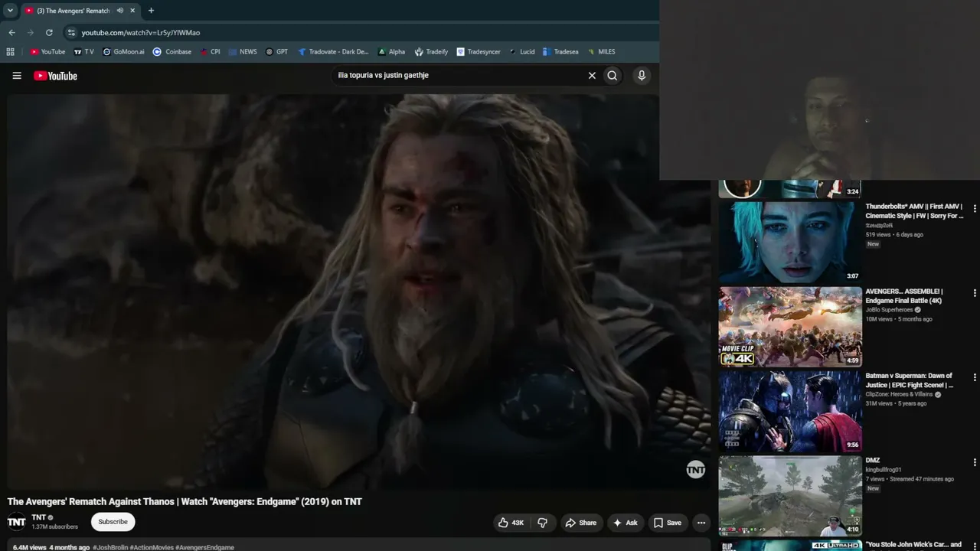
Task: Open the Tradeify bookmark
Action: point(431,52)
